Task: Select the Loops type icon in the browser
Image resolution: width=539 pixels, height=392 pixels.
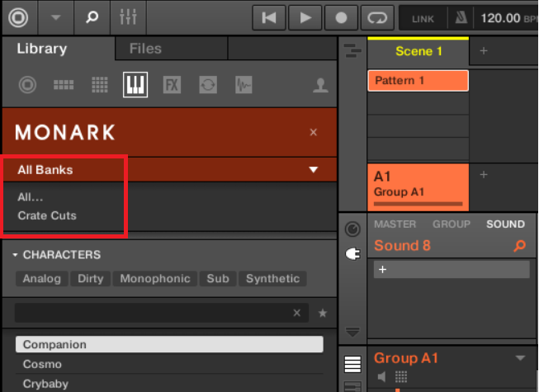Action: click(208, 84)
